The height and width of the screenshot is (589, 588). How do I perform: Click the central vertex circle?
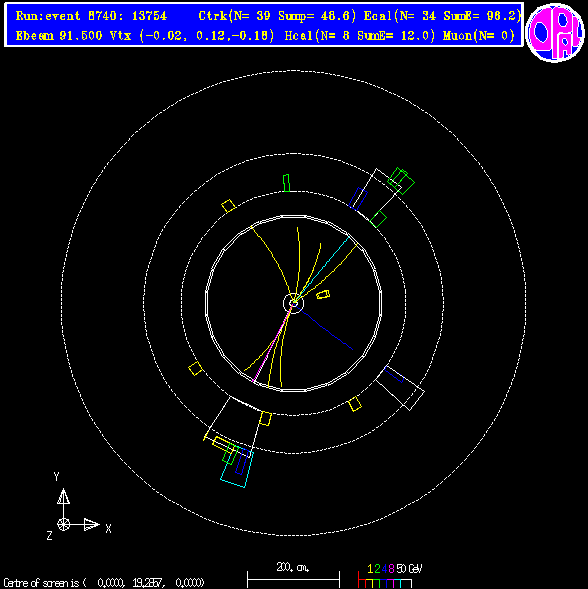click(293, 303)
